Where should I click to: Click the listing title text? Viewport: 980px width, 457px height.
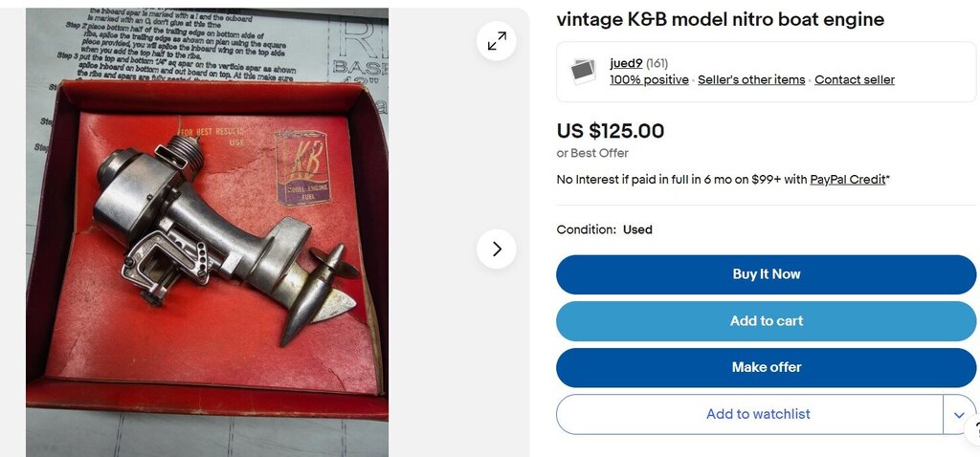(x=720, y=19)
